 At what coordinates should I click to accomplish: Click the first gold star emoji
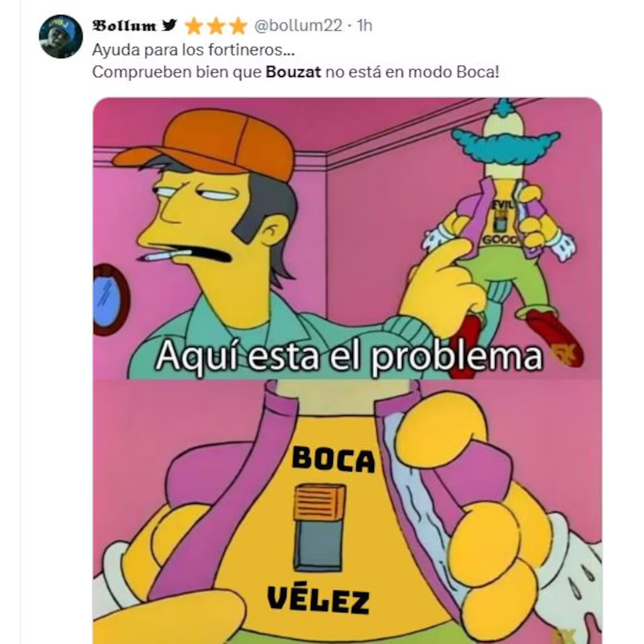coord(194,26)
